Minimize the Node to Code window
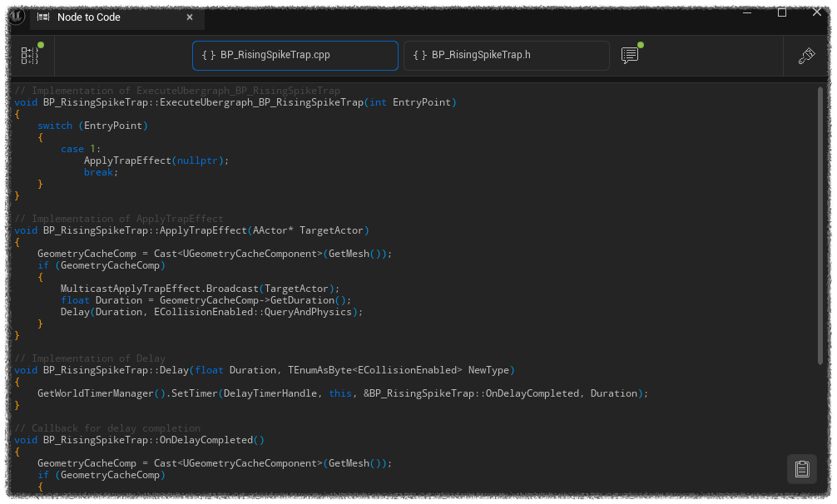The image size is (837, 504). pyautogui.click(x=747, y=12)
